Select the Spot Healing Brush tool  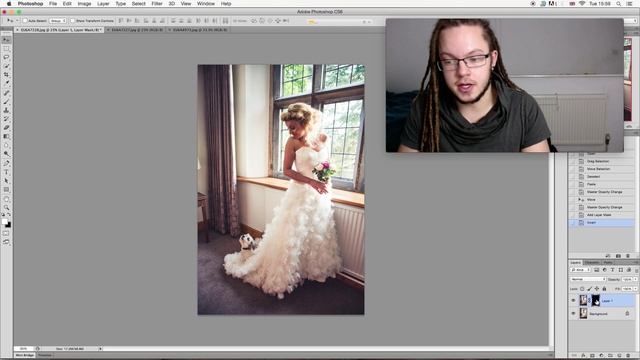pyautogui.click(x=6, y=93)
